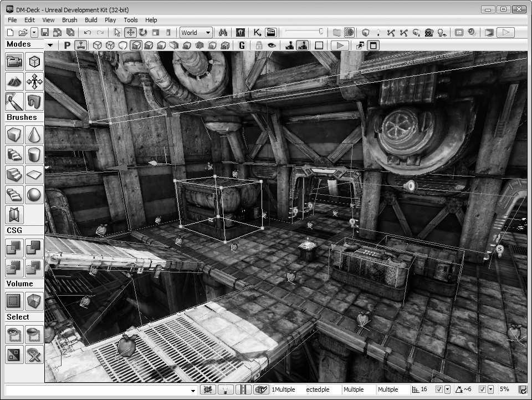Image resolution: width=532 pixels, height=400 pixels.
Task: Select the Camera mode tool
Action: point(14,62)
